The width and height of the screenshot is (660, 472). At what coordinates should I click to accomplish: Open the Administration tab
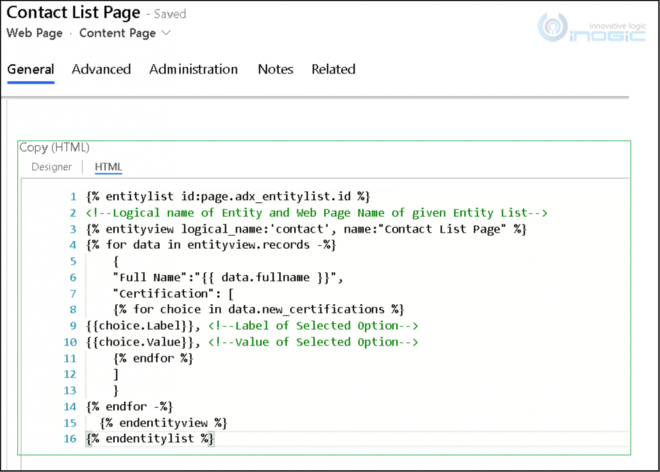click(x=193, y=69)
